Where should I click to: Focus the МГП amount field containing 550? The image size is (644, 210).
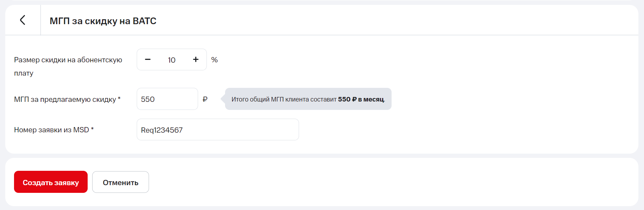click(x=167, y=99)
